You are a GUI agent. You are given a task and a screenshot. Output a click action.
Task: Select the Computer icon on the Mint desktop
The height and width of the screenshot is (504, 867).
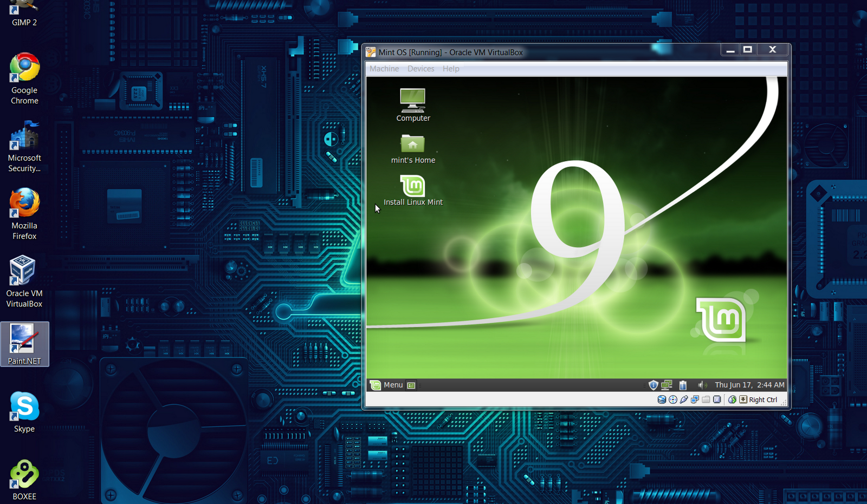point(413,105)
